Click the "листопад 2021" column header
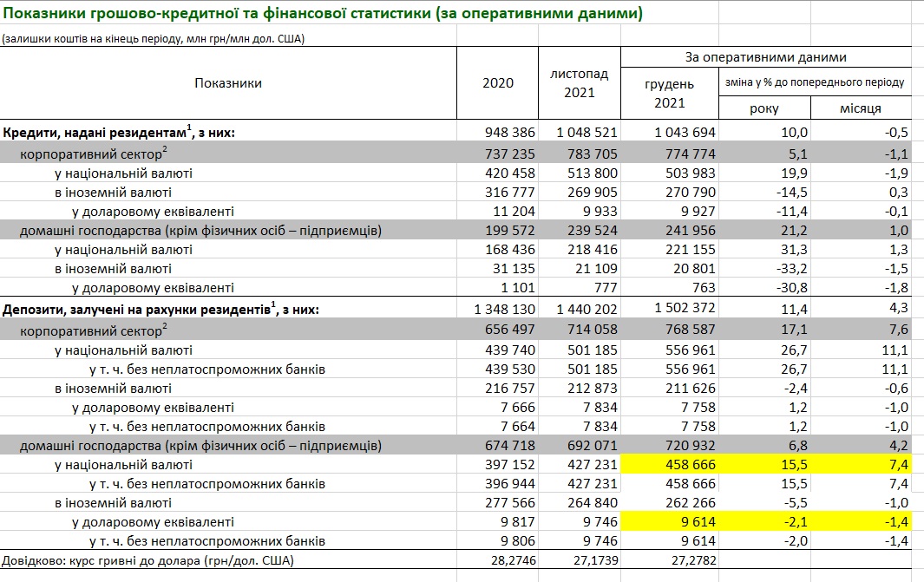 tap(579, 83)
